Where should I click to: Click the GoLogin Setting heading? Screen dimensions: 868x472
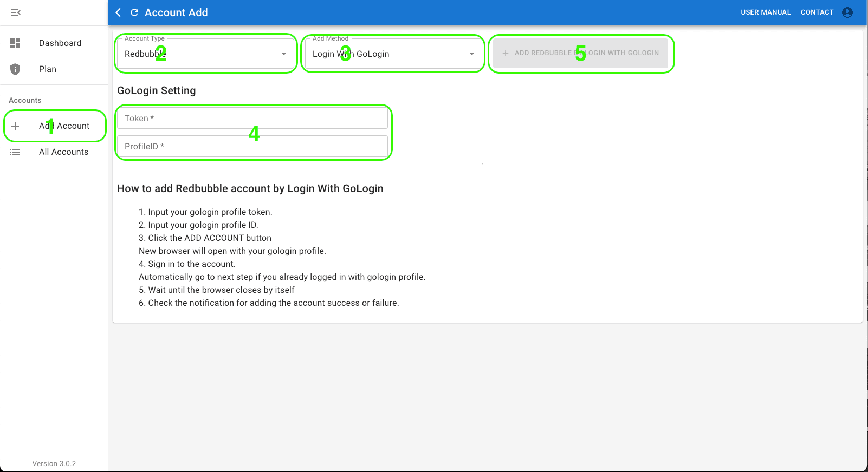coord(157,91)
